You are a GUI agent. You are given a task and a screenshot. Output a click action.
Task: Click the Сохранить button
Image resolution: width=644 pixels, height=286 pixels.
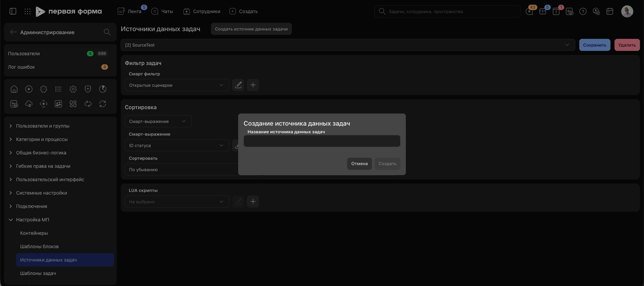[595, 45]
